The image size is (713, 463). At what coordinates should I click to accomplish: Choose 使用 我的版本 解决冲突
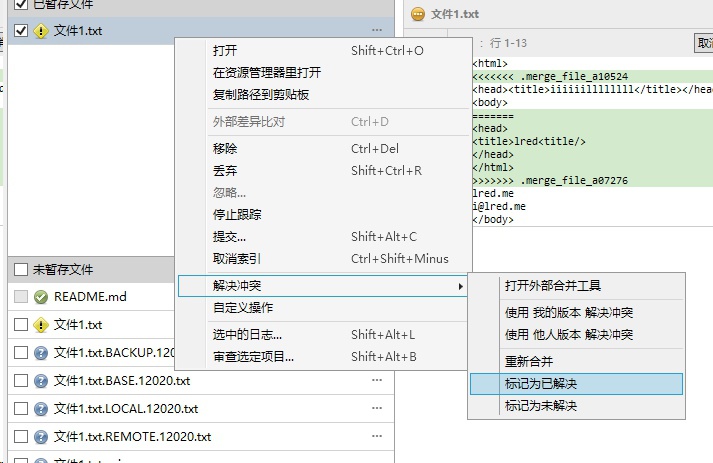(x=569, y=313)
